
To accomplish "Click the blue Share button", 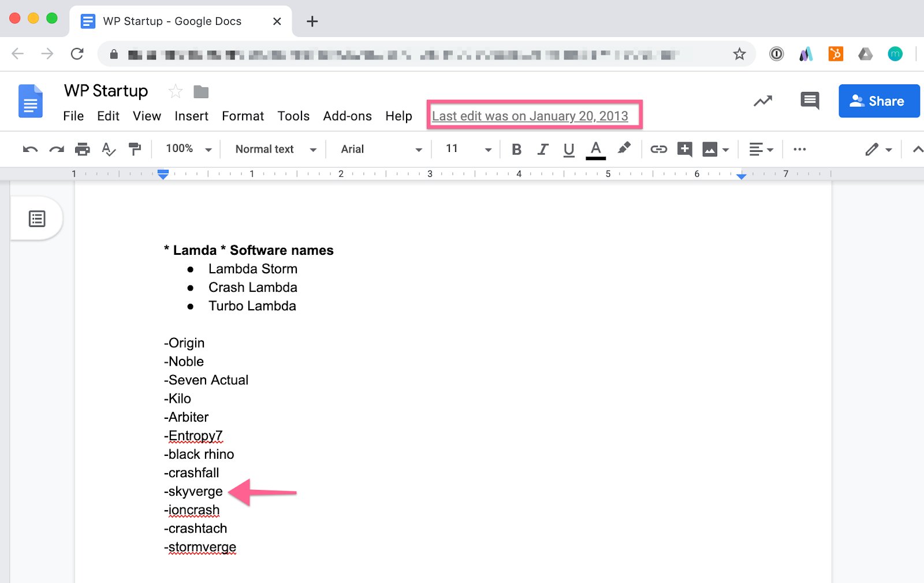I will (x=879, y=101).
